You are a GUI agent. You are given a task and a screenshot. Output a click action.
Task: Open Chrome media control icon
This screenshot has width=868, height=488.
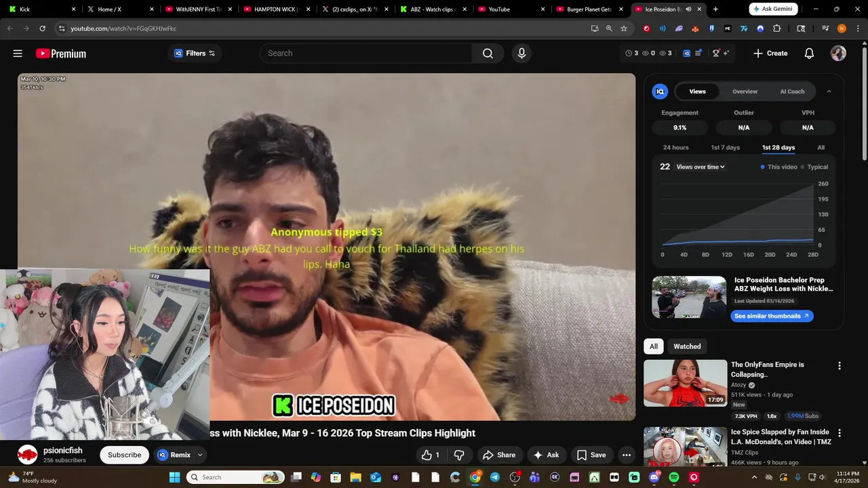825,28
